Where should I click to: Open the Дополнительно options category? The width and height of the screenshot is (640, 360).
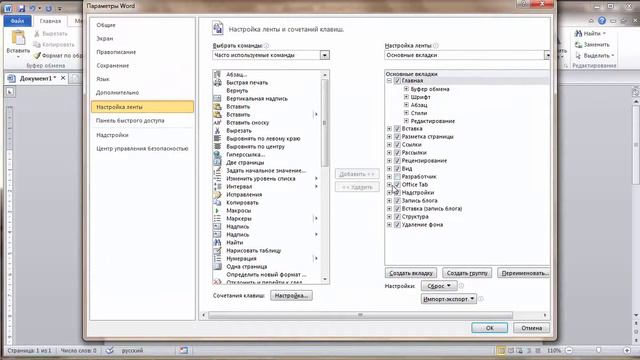point(118,93)
